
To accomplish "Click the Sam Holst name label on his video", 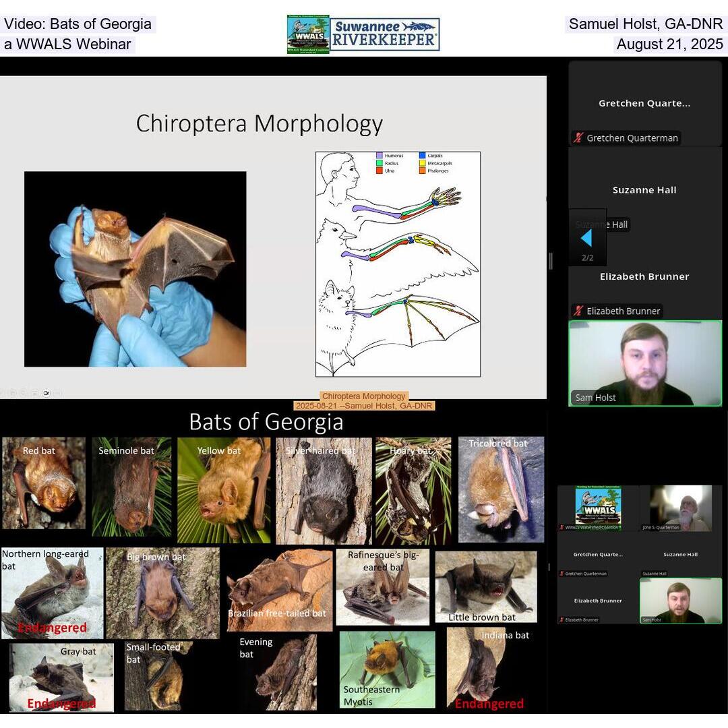I will pos(596,398).
